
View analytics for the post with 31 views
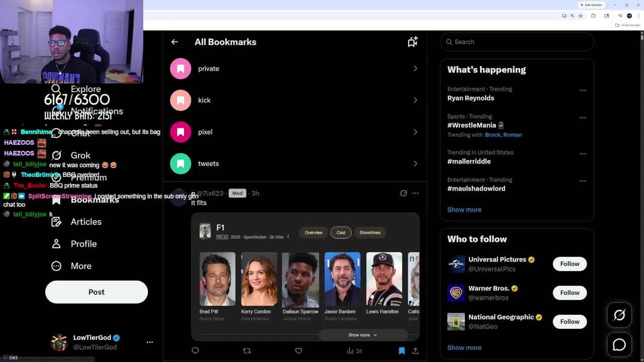[x=355, y=351]
